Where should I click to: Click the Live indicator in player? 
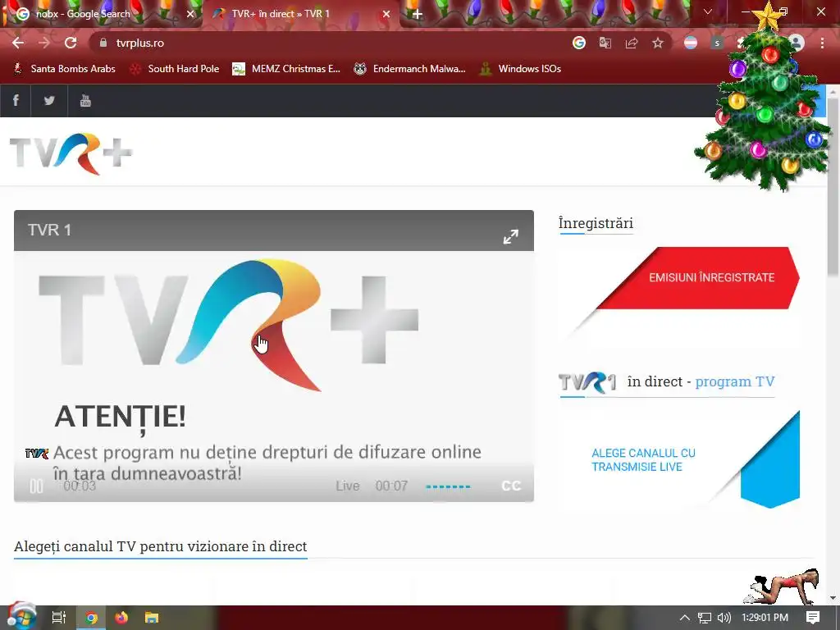pyautogui.click(x=348, y=486)
